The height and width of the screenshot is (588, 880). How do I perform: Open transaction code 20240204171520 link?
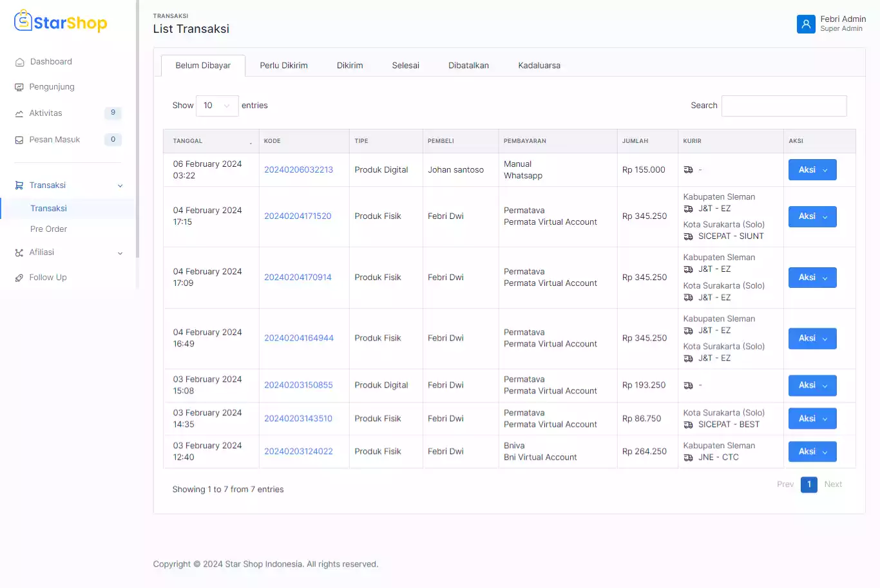(298, 216)
